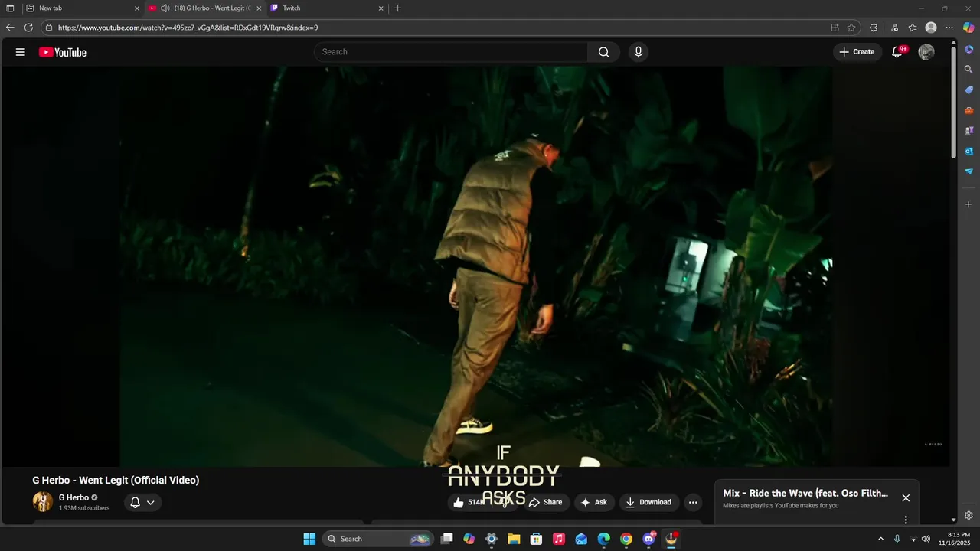Open the Favorites list toolbar icon
The height and width of the screenshot is (551, 980).
(x=913, y=28)
